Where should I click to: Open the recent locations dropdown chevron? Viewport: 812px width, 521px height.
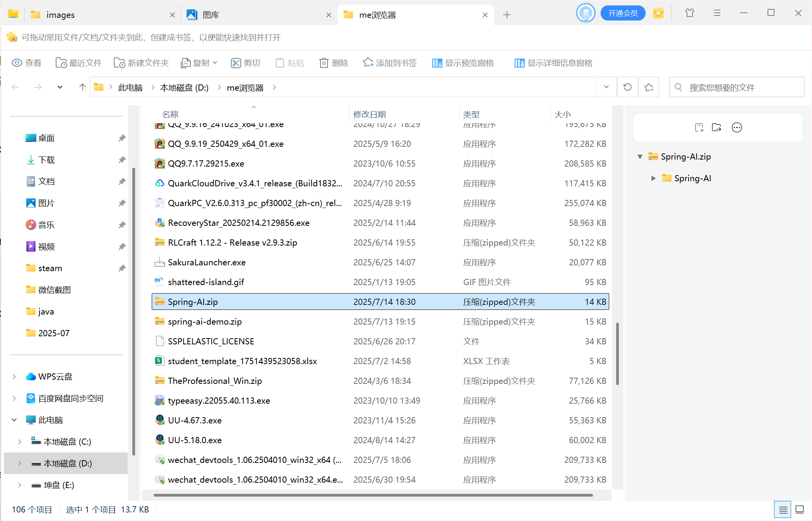point(60,87)
